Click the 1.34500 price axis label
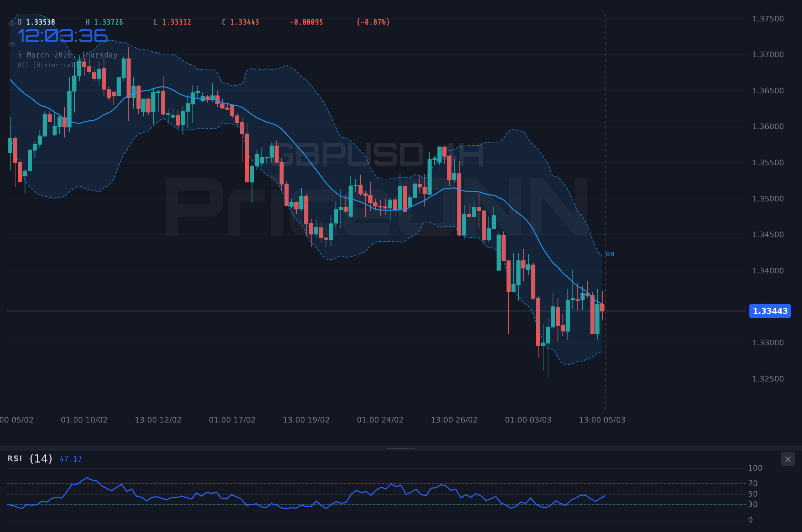Viewport: 802px width, 532px height. coord(768,234)
